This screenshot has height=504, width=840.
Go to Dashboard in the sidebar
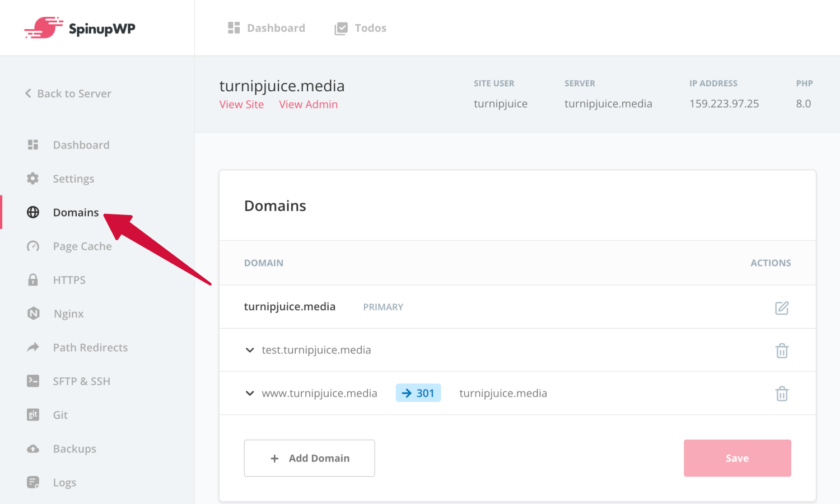(81, 145)
